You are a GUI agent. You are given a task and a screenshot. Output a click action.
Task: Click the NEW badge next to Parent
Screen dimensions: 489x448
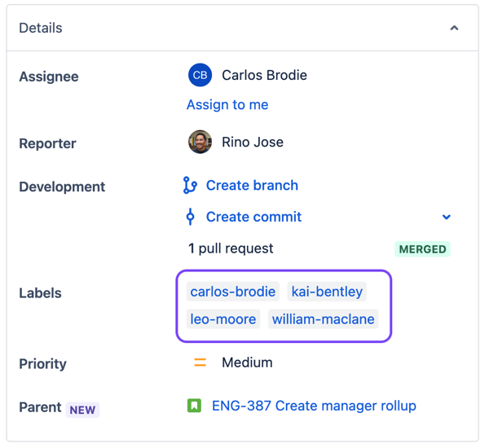pyautogui.click(x=82, y=410)
